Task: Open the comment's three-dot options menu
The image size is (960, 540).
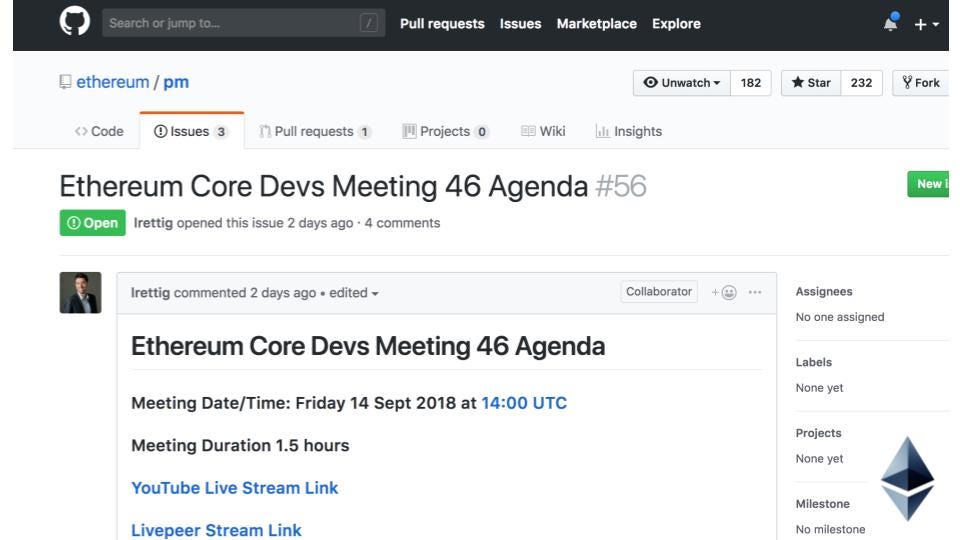Action: coord(755,292)
